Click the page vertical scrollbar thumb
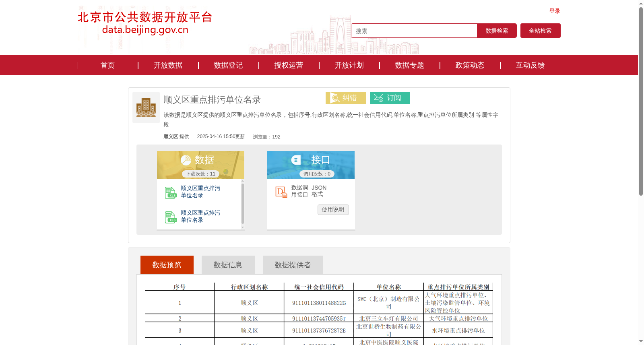This screenshot has width=644, height=345. click(x=641, y=101)
